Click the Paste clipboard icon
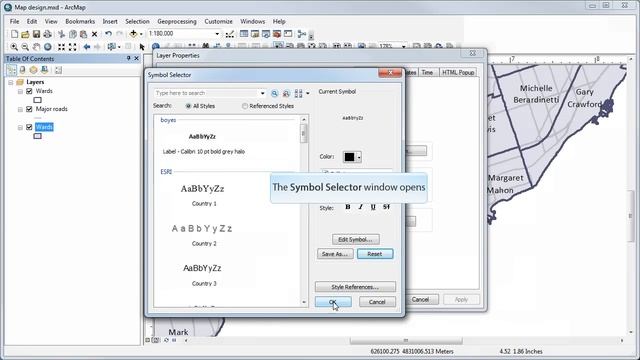The height and width of the screenshot is (360, 640). (x=84, y=34)
